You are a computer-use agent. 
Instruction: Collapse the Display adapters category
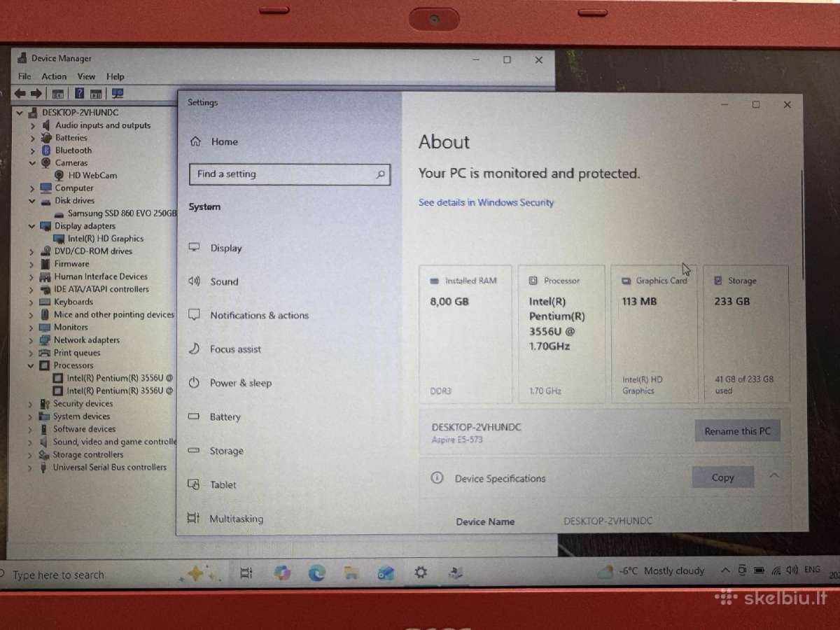(32, 226)
